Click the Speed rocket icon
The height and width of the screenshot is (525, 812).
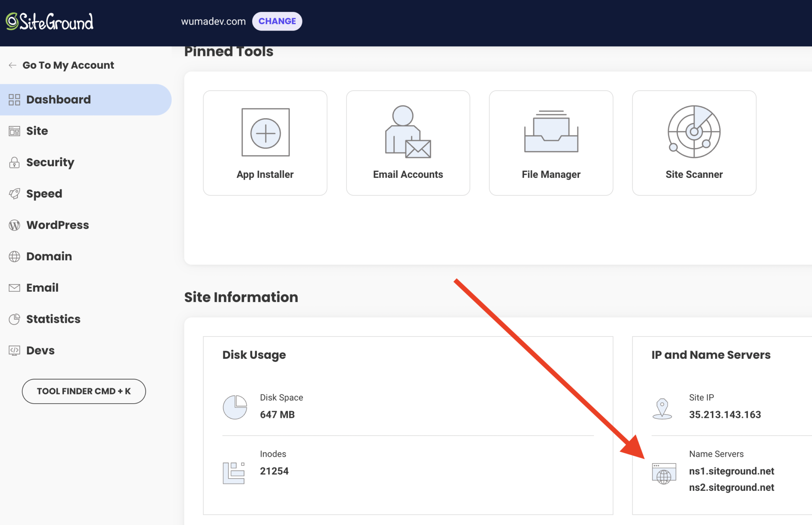tap(14, 194)
